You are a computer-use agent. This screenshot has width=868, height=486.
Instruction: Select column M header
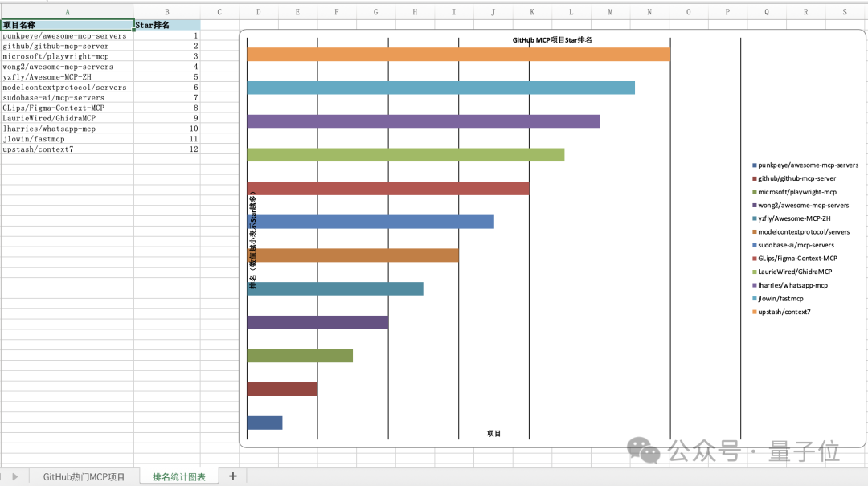coord(610,11)
